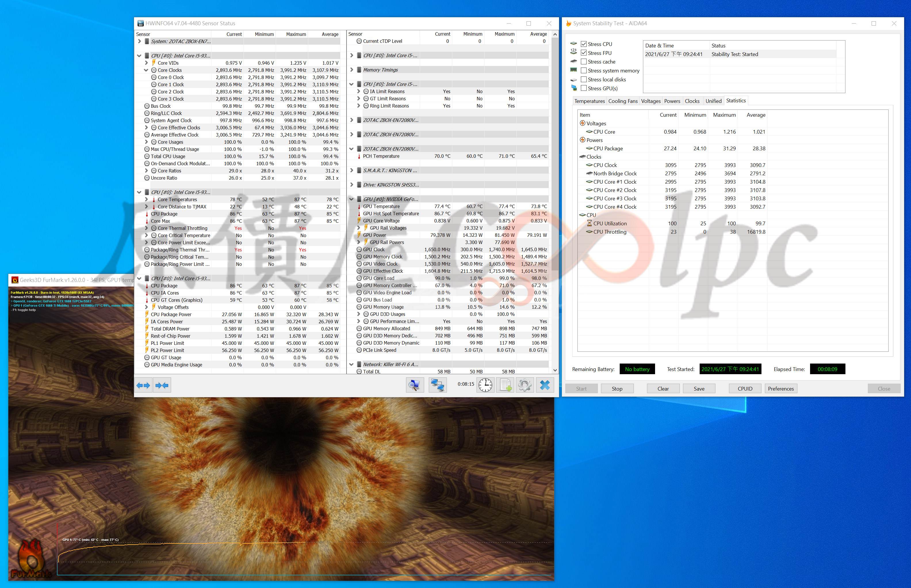Open Powers tab in AIDA64
The width and height of the screenshot is (911, 588).
click(x=672, y=101)
